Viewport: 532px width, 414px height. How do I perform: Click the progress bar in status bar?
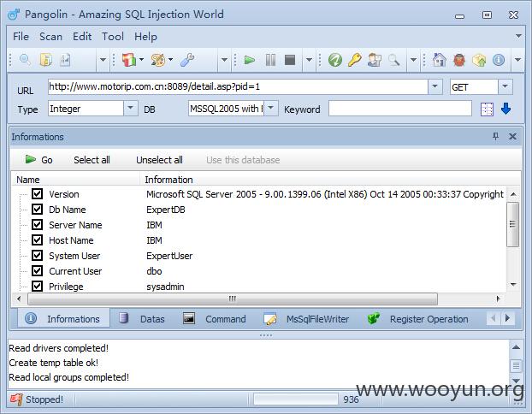point(296,399)
